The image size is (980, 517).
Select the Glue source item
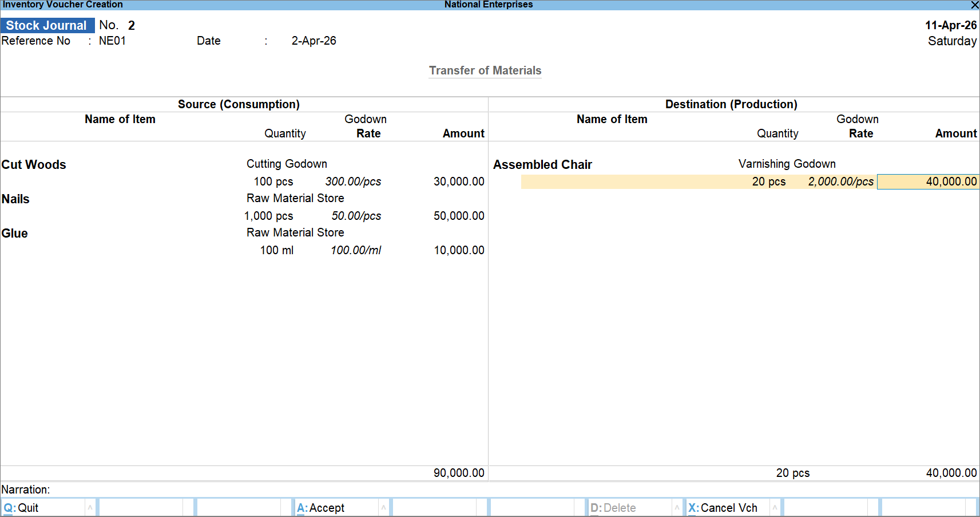pos(14,233)
